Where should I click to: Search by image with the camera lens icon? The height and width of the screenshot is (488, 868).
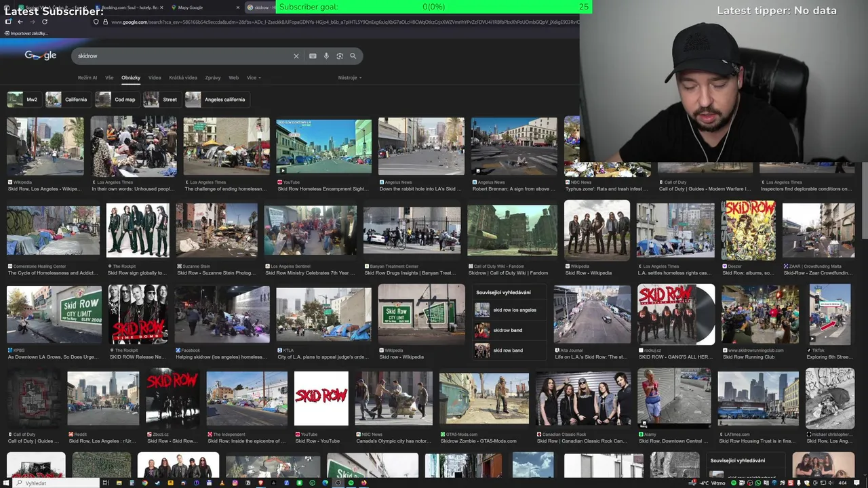(x=340, y=56)
